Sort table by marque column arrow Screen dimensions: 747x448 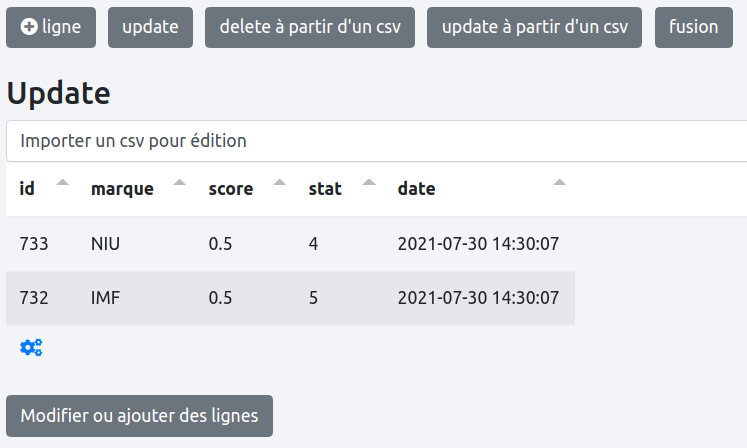coord(179,183)
